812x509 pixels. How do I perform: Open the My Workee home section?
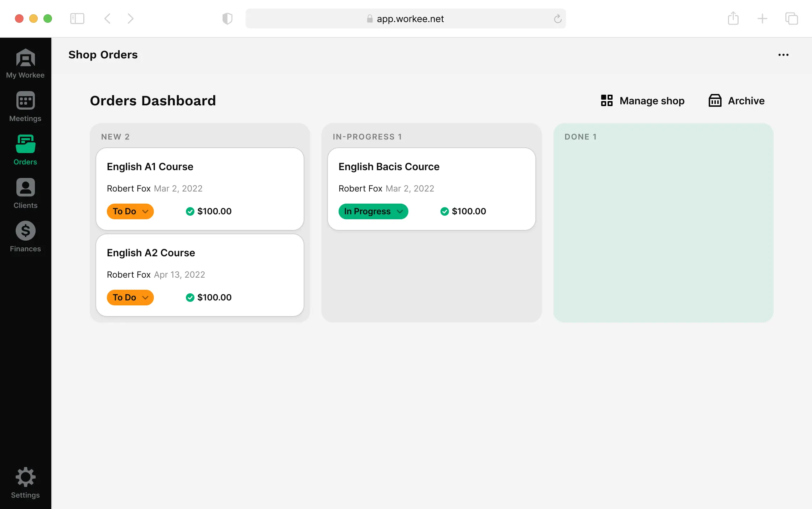tap(25, 63)
